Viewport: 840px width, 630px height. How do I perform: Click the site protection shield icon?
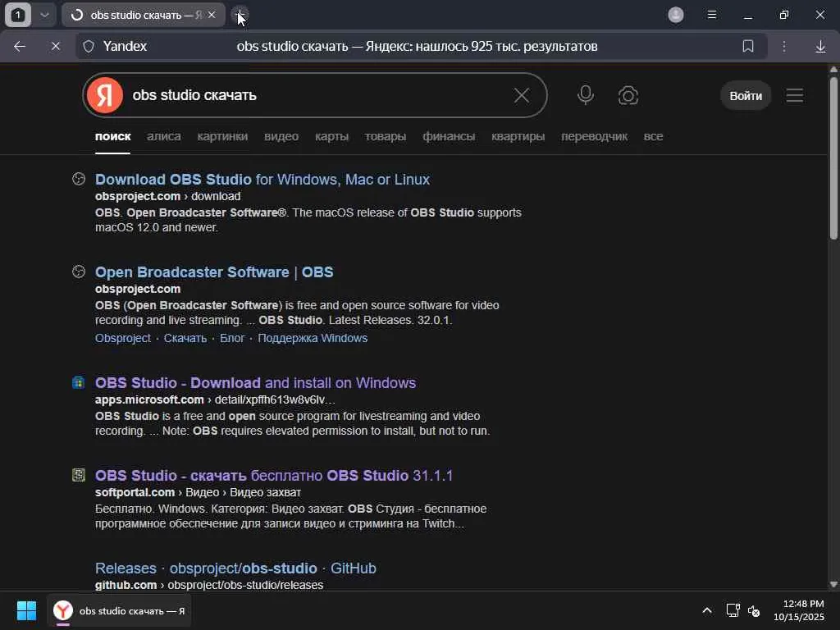pyautogui.click(x=89, y=47)
